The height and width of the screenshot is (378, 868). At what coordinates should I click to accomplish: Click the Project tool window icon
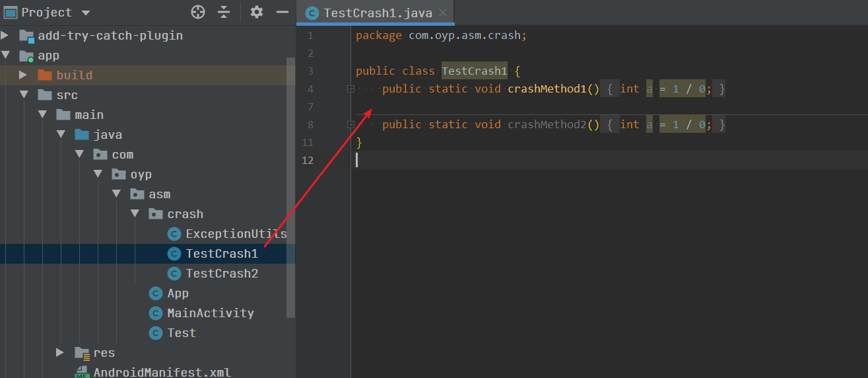tap(10, 12)
